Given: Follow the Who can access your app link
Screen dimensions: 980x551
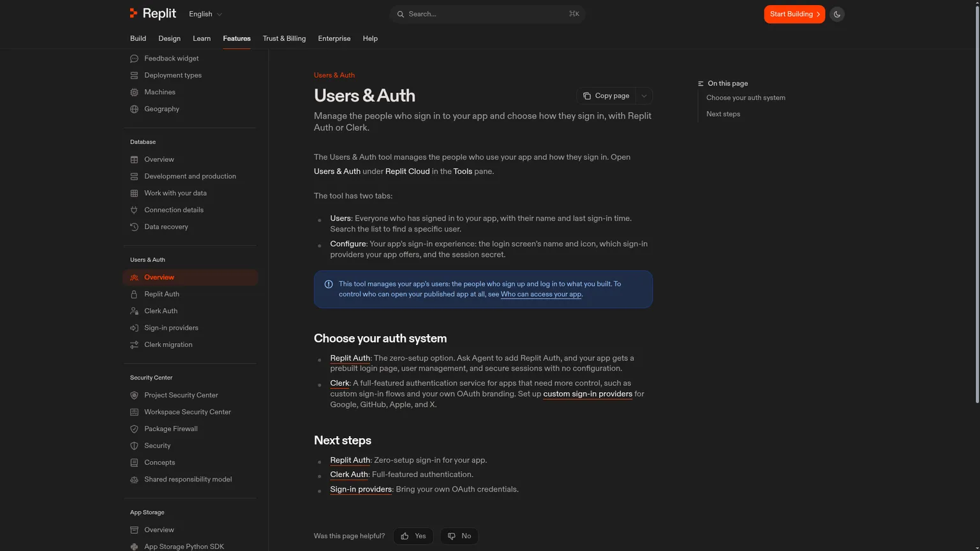Looking at the screenshot, I should (541, 295).
